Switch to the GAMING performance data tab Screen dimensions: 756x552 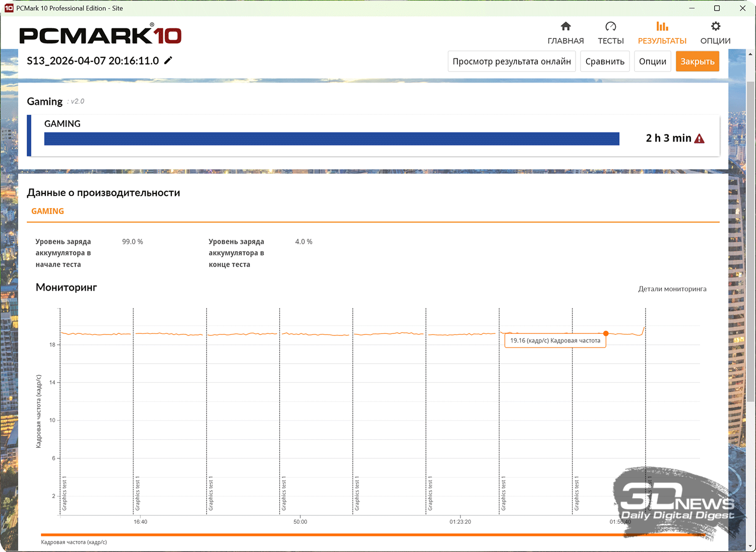coord(47,211)
